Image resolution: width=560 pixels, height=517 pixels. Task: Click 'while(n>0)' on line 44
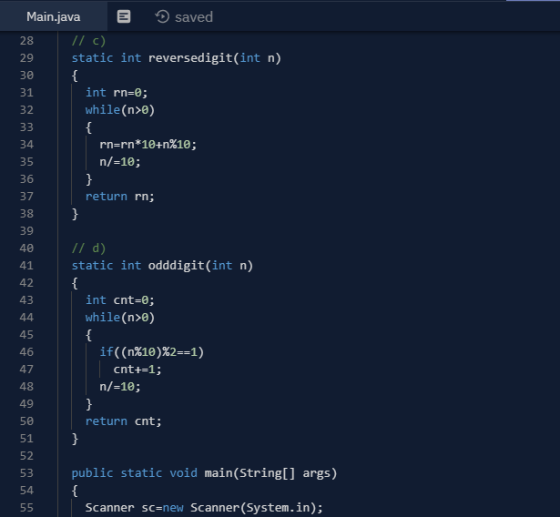(120, 317)
